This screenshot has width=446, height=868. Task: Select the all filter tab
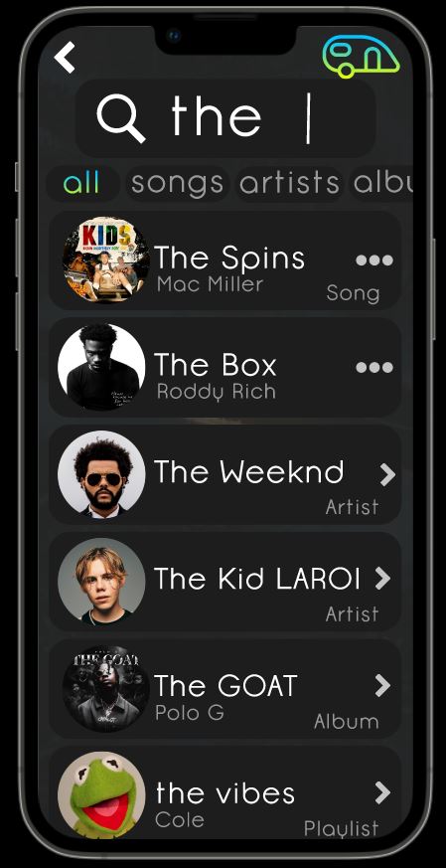pos(82,183)
